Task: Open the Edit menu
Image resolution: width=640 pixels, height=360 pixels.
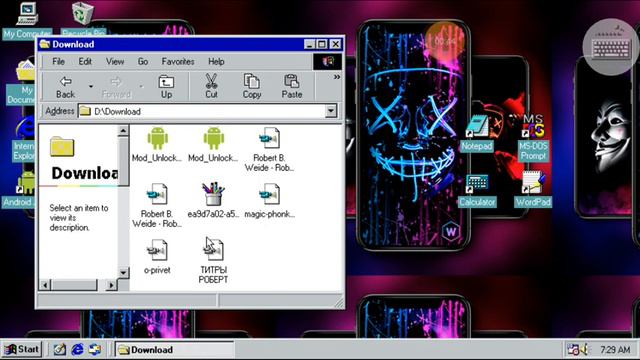Action: click(x=85, y=62)
